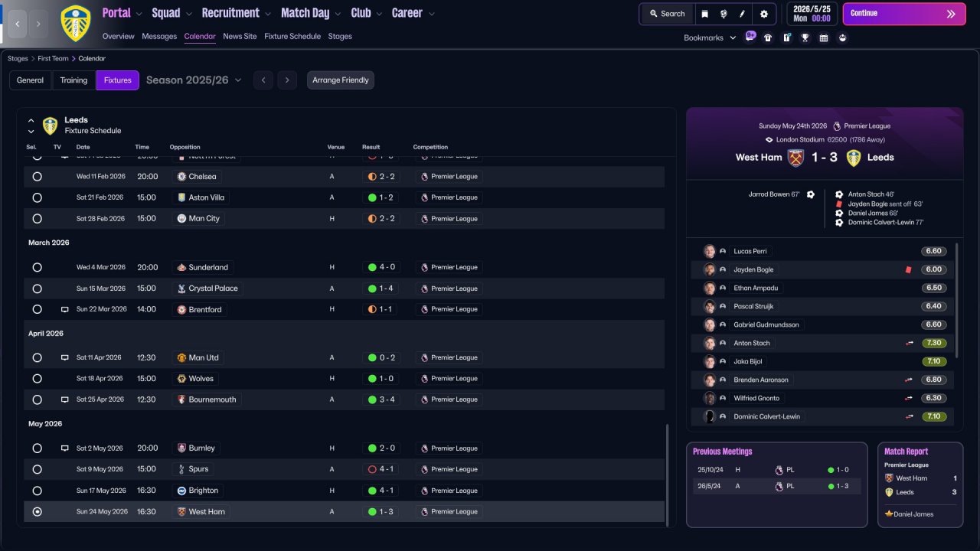Open the Search button

pyautogui.click(x=667, y=14)
